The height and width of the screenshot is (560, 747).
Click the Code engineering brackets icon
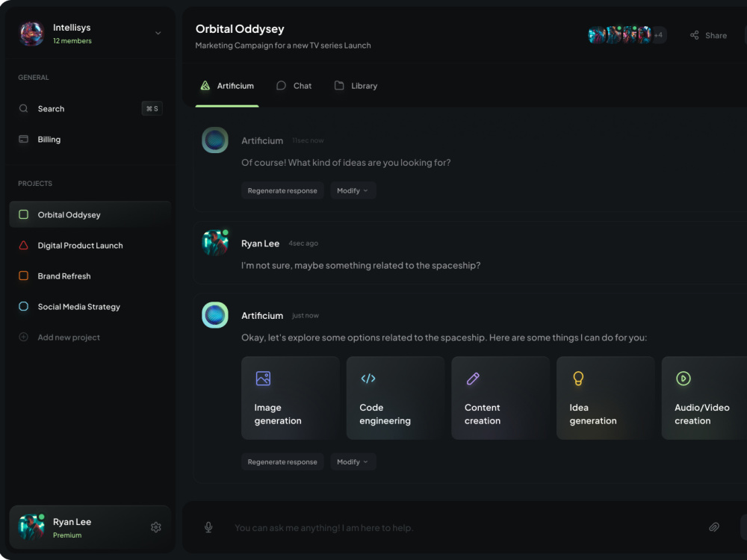368,379
